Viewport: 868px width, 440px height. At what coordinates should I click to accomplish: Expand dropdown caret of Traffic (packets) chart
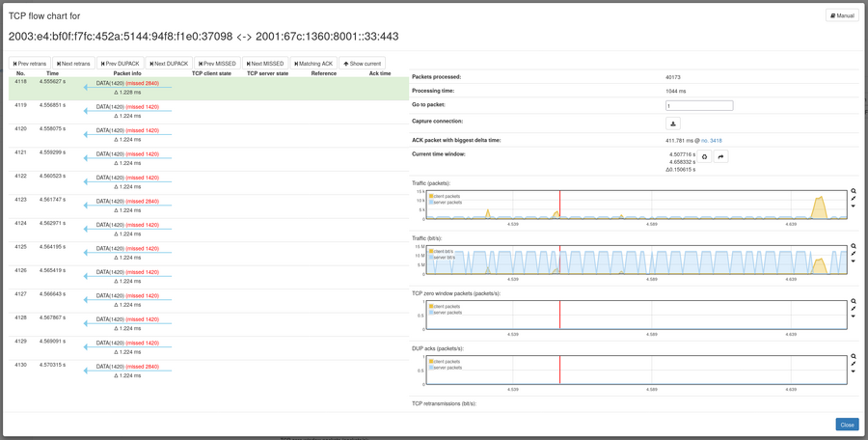tap(853, 206)
